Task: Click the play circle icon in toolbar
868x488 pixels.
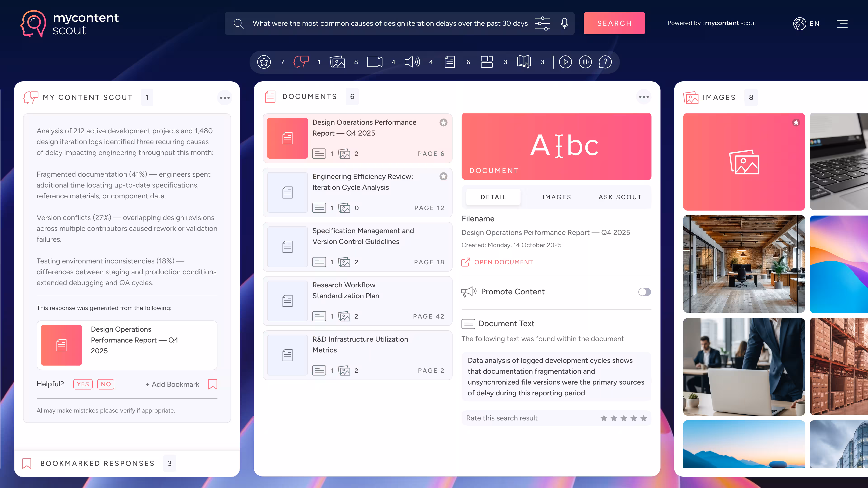Action: tap(565, 62)
